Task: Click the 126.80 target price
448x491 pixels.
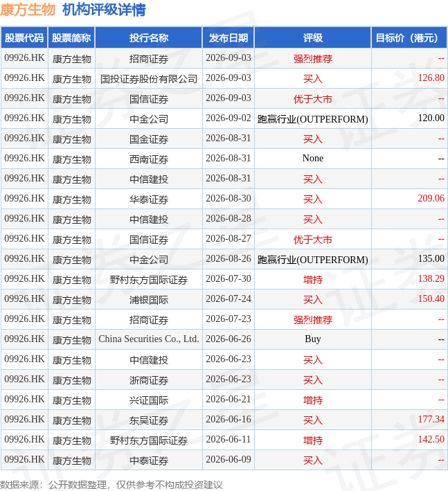Action: (x=431, y=78)
